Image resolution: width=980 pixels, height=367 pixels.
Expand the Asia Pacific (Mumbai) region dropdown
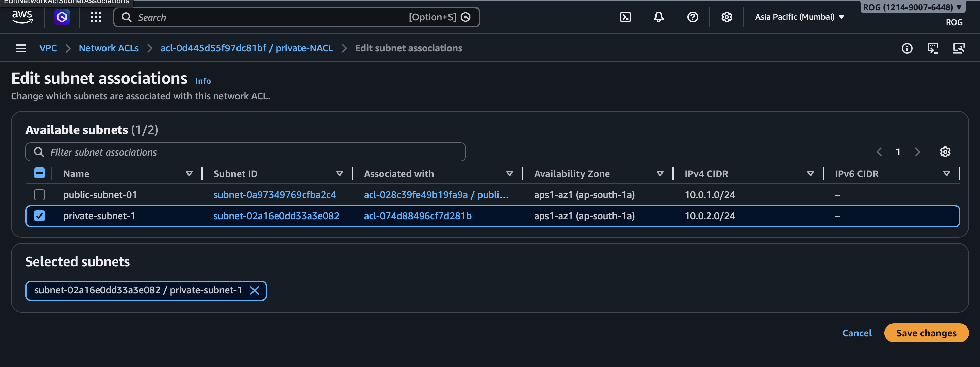point(799,17)
